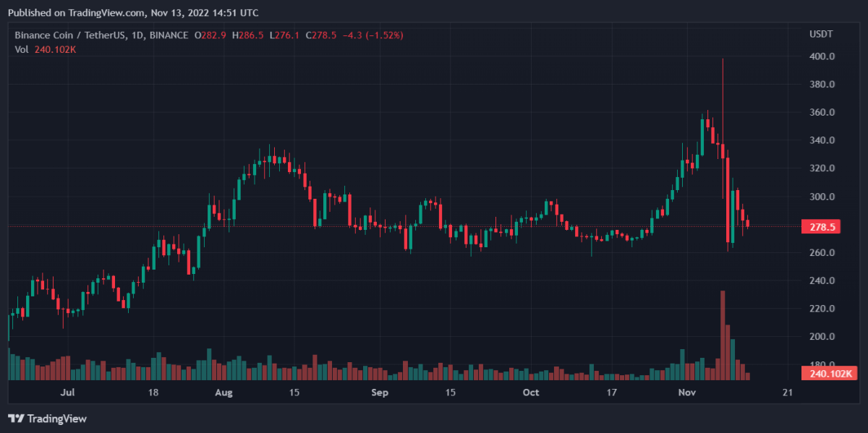The width and height of the screenshot is (868, 433).
Task: Click the Vol indicator legend label
Action: [x=22, y=49]
